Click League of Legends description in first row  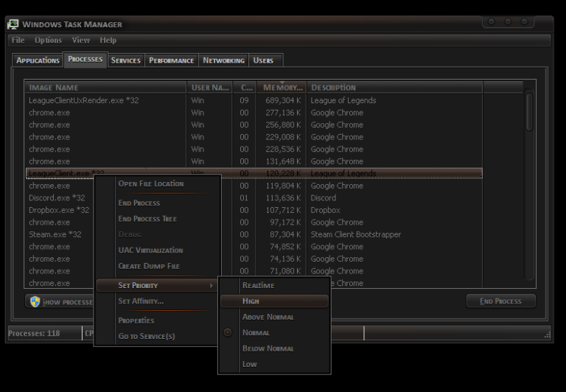click(343, 100)
